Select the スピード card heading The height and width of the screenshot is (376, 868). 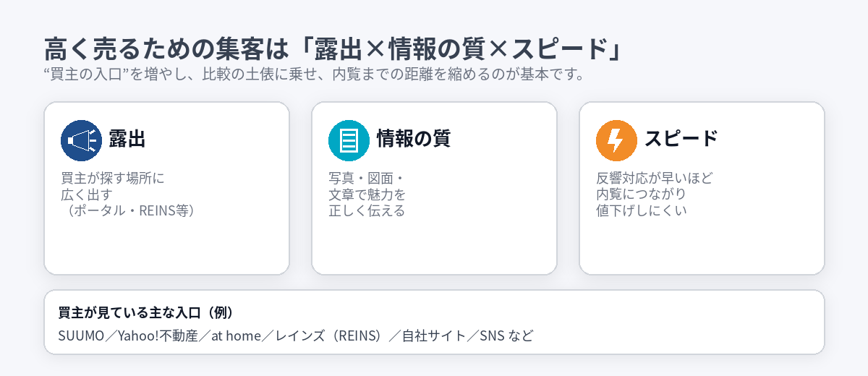[681, 139]
